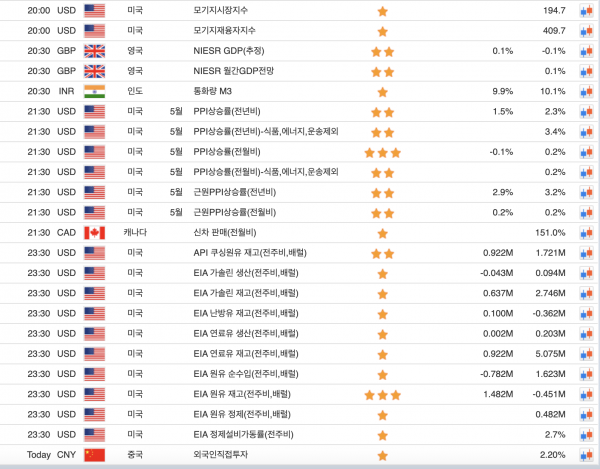Click three-star importance rating for PPI상승률(전월비)

pyautogui.click(x=382, y=152)
